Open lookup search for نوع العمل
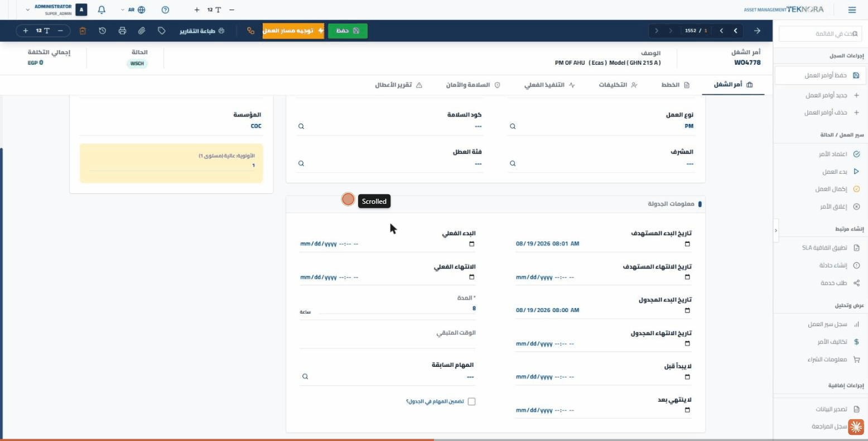 coord(513,126)
